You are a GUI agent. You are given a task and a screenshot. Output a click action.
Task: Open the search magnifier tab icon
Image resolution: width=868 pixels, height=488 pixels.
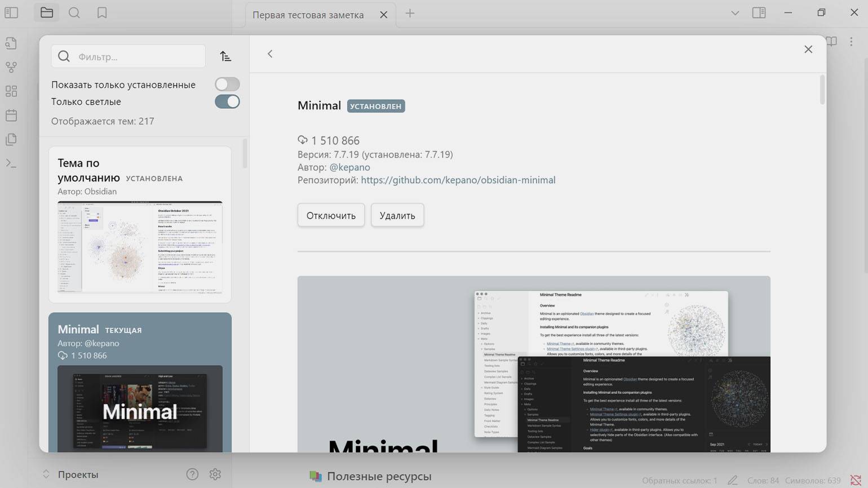[74, 12]
